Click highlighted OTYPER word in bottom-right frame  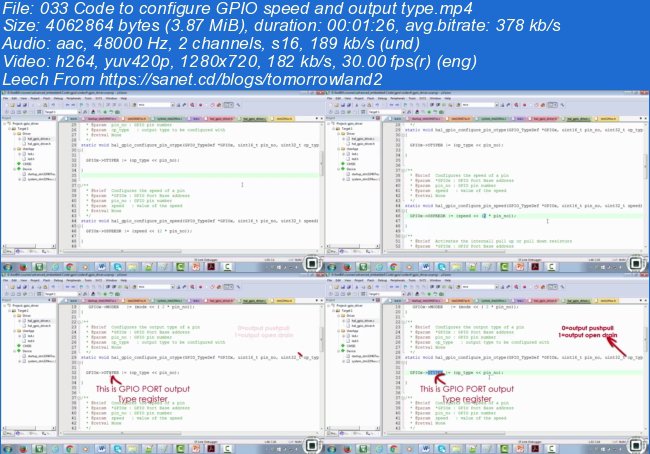click(x=435, y=372)
